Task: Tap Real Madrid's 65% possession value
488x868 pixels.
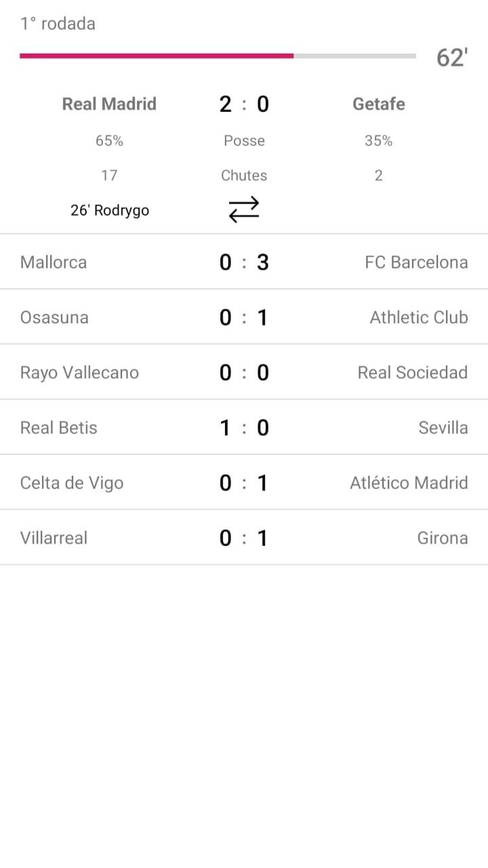Action: click(109, 140)
